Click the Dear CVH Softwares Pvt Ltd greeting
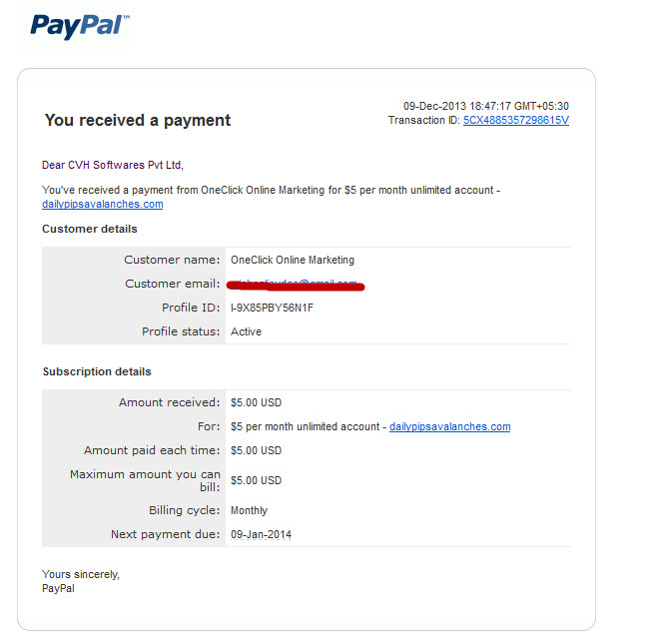The image size is (651, 644). [113, 166]
